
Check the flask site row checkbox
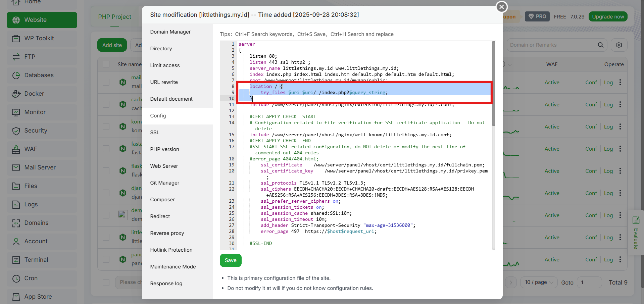[x=106, y=171]
